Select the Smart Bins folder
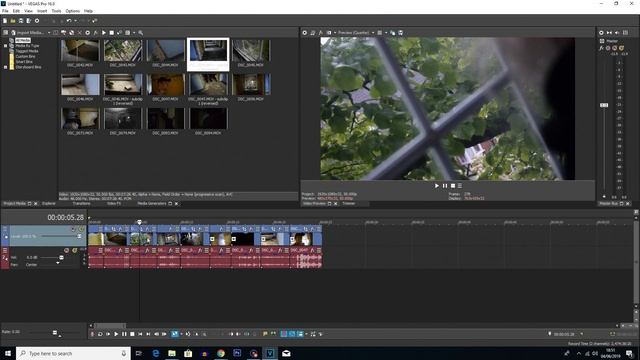Screen dimensions: 640x360 click(x=24, y=62)
